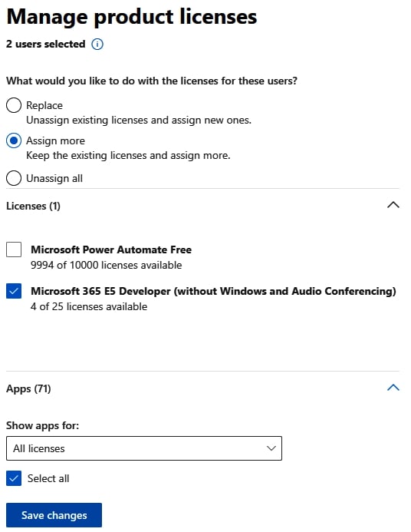This screenshot has width=411, height=532.
Task: Collapse the Apps section chevron
Action: tap(393, 388)
